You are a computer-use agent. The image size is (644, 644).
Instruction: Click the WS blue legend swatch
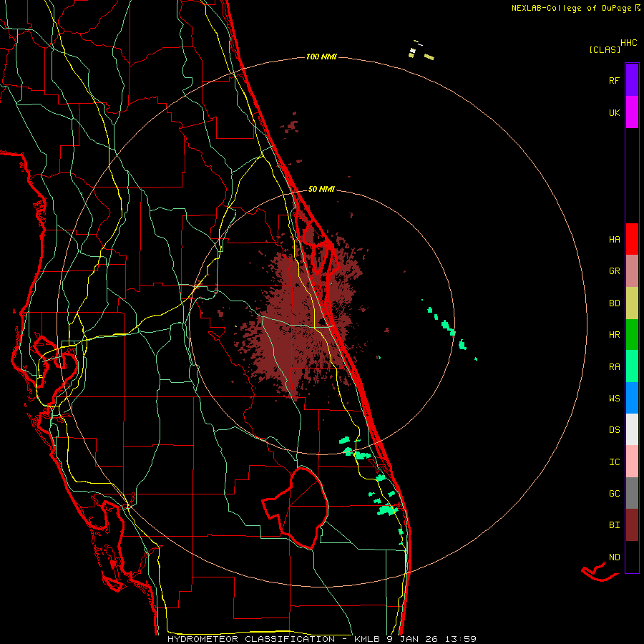click(x=632, y=398)
